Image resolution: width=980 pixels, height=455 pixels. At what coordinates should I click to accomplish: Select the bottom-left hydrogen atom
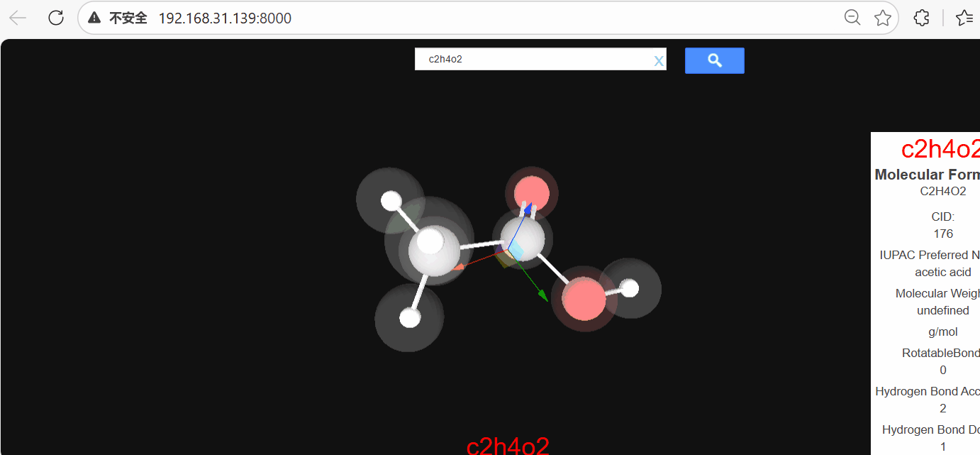click(x=410, y=318)
